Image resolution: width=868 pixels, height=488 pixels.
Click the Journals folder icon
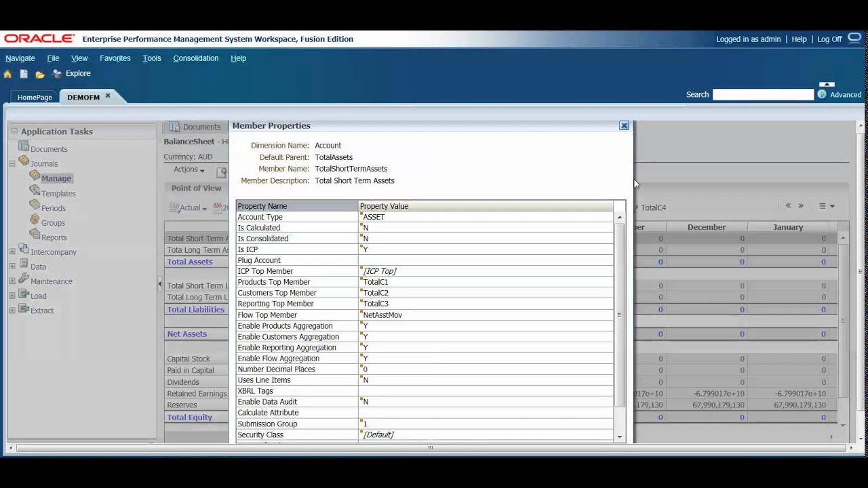coord(24,161)
